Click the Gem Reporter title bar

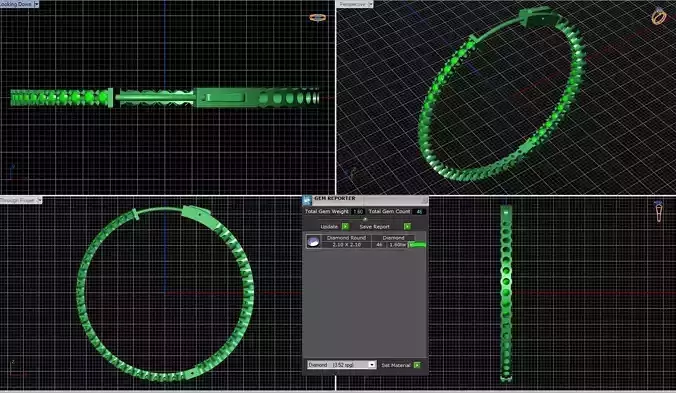366,200
